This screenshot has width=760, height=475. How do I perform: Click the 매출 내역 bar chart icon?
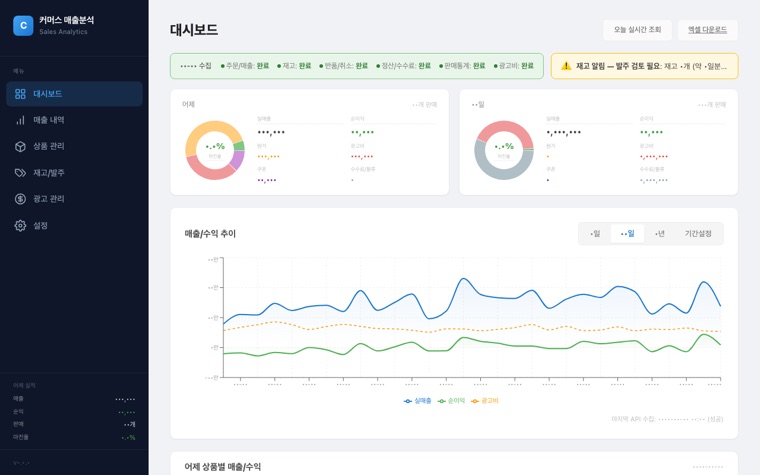coord(20,120)
